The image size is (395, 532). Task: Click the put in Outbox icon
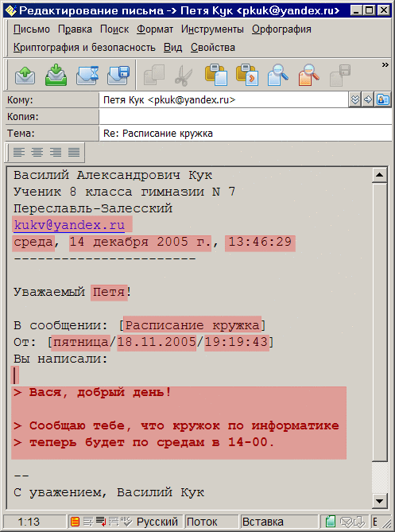(x=56, y=75)
